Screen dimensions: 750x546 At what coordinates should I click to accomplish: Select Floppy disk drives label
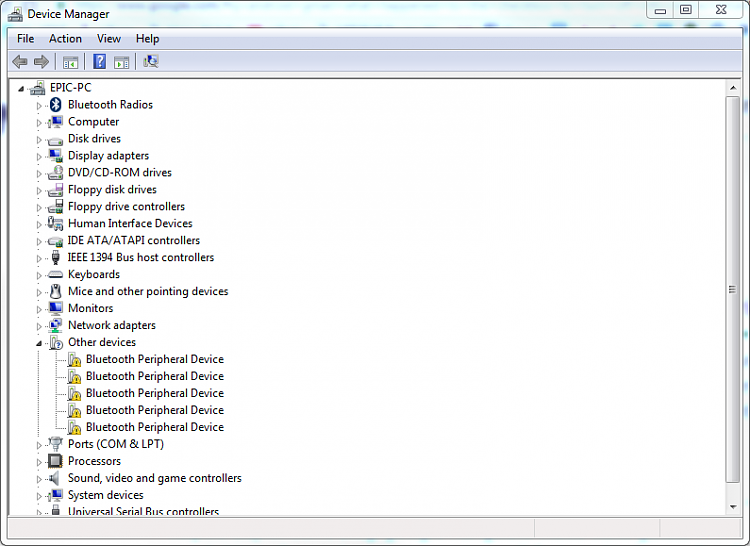[112, 189]
